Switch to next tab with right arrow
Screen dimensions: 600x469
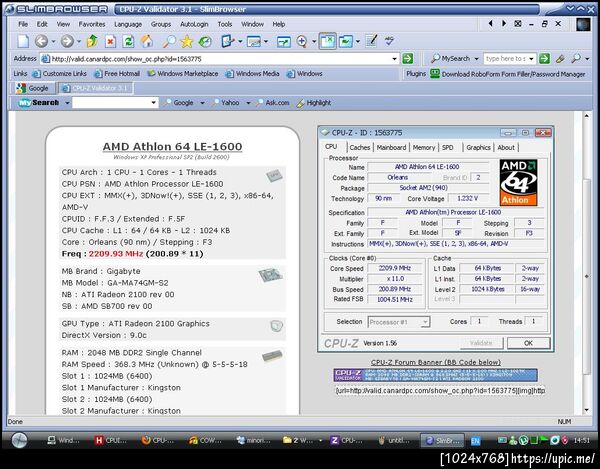504,24
